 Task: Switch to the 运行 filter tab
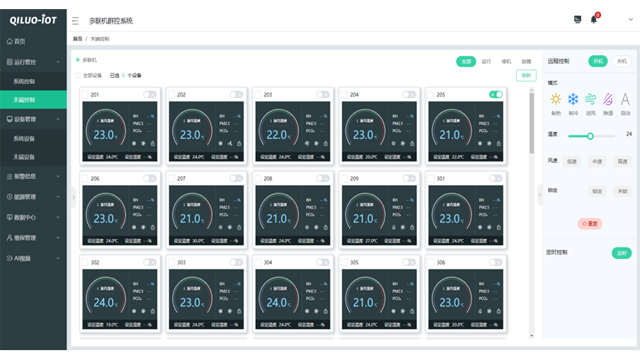click(486, 62)
